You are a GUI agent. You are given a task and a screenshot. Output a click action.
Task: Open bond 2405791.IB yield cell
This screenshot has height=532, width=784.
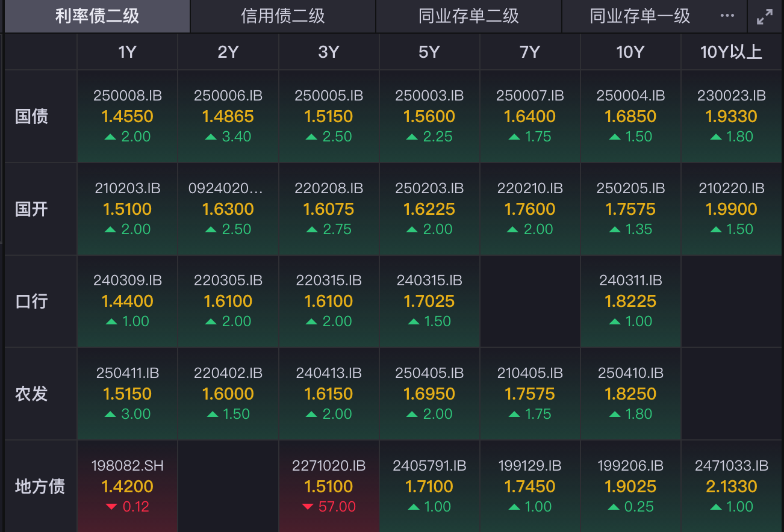point(429,486)
